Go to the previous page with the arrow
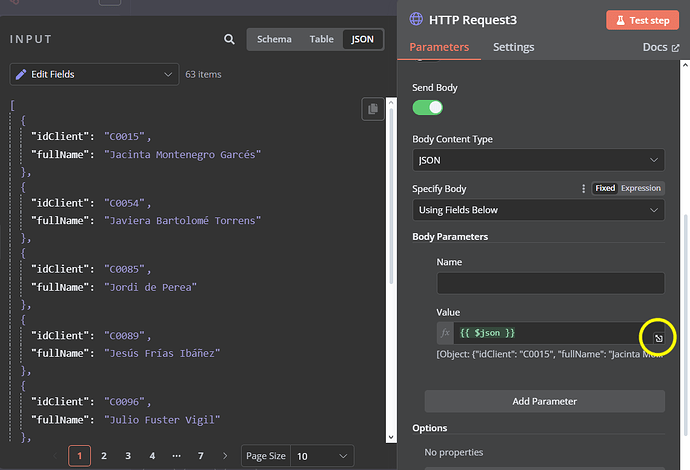This screenshot has width=690, height=470. coord(55,456)
